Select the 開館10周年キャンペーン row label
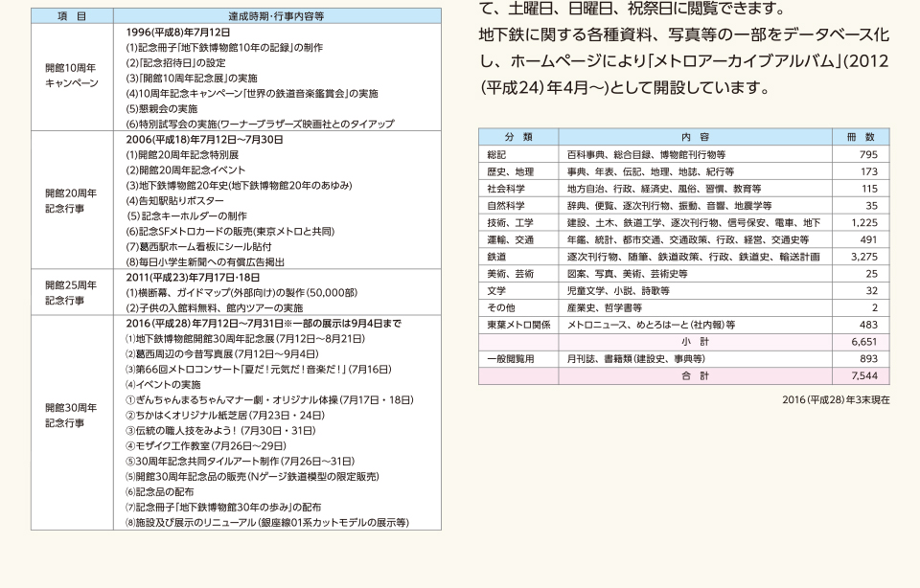920x588 pixels. click(x=72, y=77)
